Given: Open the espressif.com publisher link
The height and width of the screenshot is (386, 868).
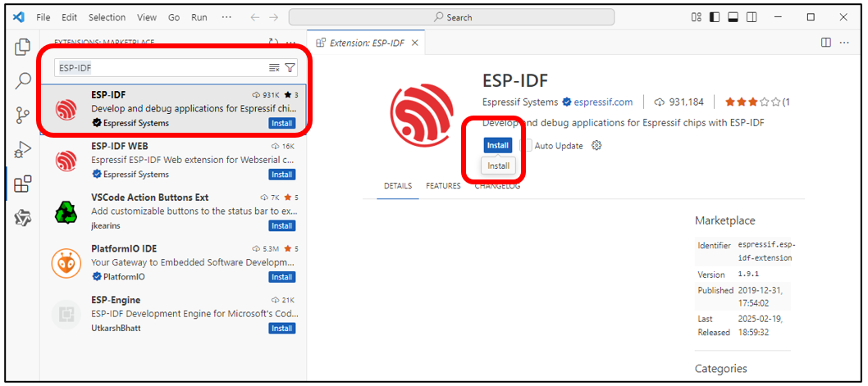Looking at the screenshot, I should 603,102.
